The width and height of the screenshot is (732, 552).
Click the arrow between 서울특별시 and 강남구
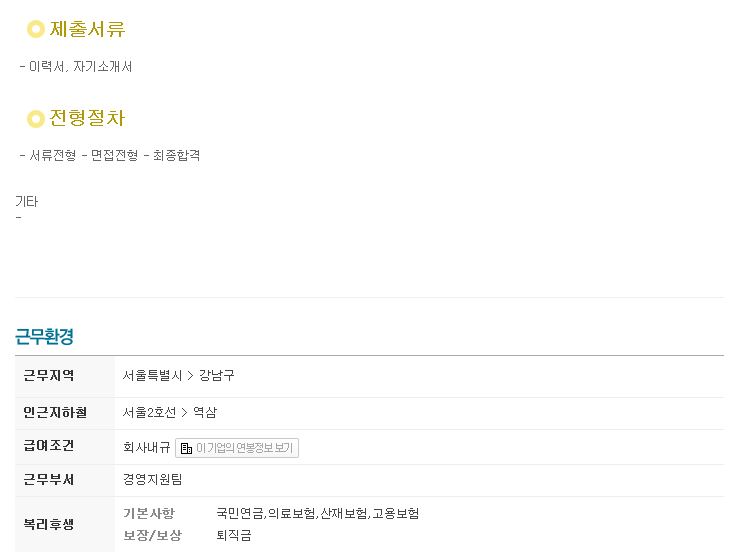pos(190,376)
